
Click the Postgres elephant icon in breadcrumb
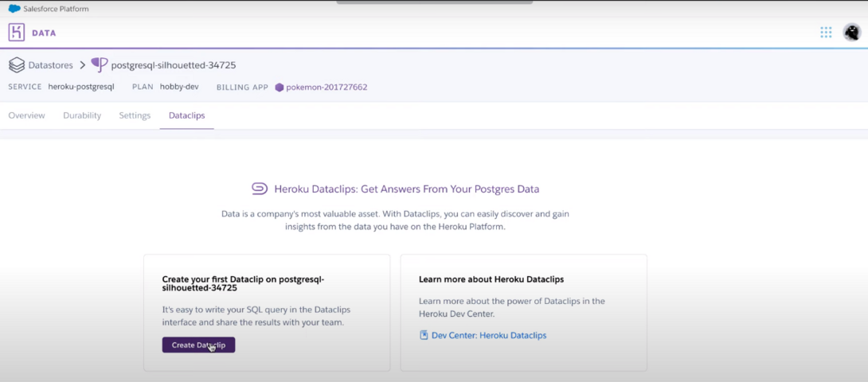pyautogui.click(x=100, y=65)
